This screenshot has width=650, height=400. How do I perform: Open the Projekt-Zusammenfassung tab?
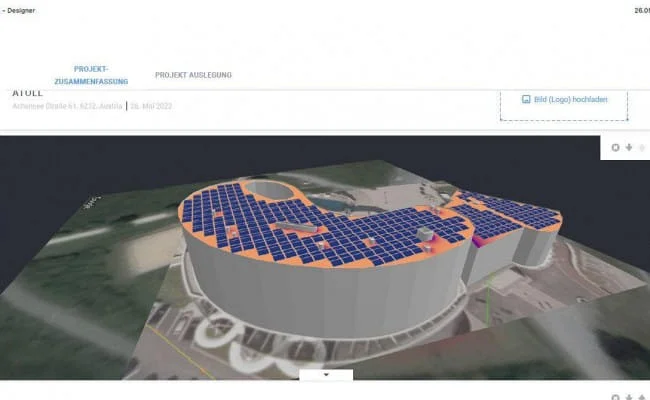click(90, 73)
